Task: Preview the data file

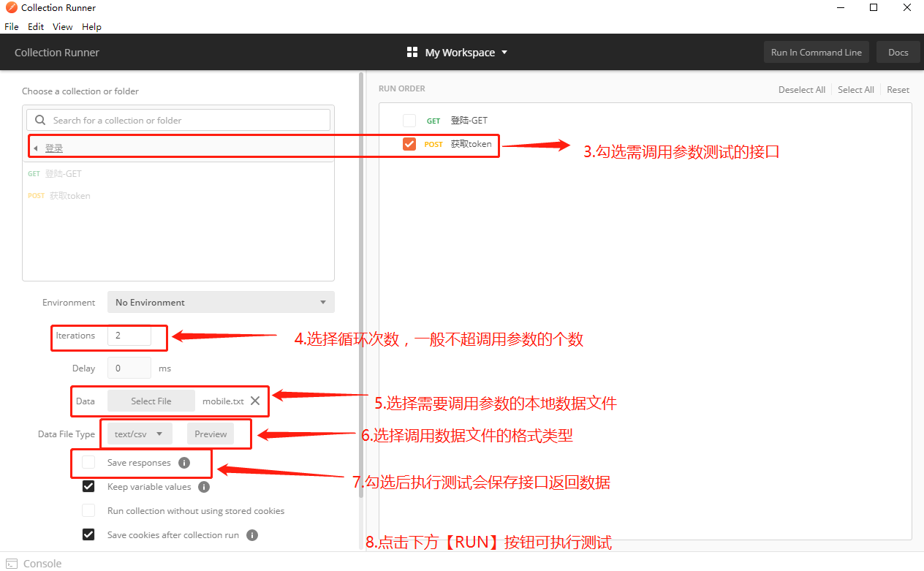Action: [211, 434]
